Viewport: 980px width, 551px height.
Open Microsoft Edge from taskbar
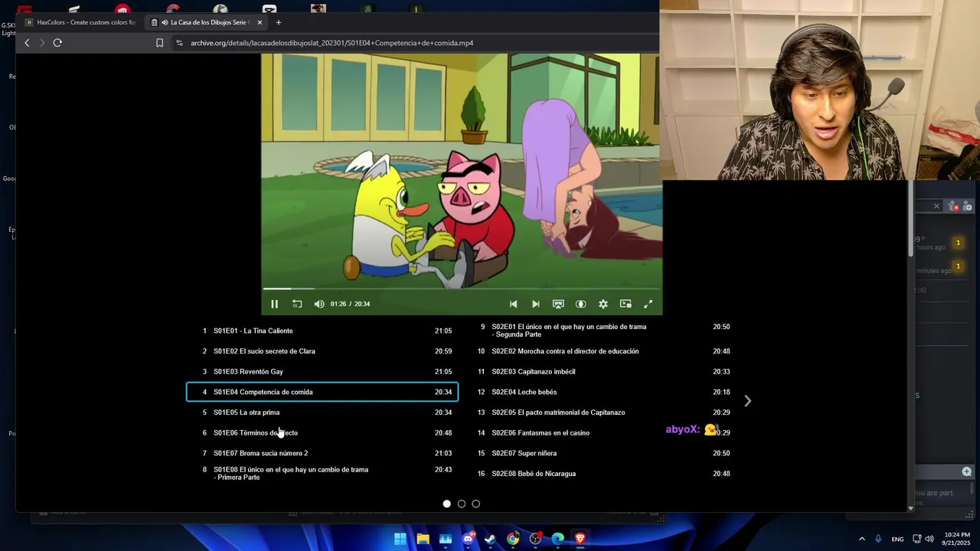(x=558, y=539)
